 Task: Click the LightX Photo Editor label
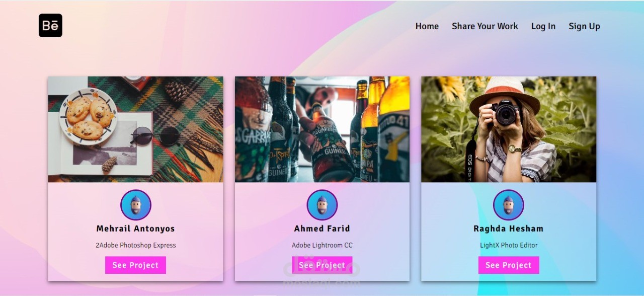coord(509,245)
